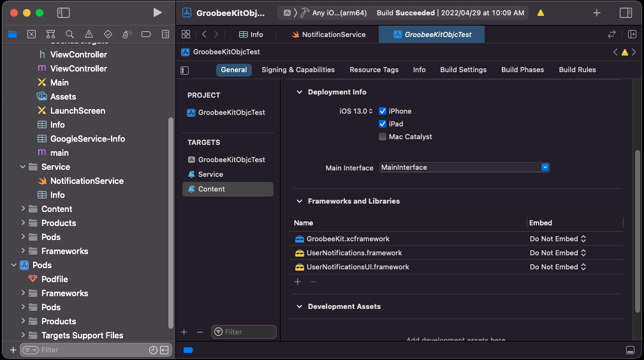Show source-controlled files filter
This screenshot has width=644, height=360.
165,350
